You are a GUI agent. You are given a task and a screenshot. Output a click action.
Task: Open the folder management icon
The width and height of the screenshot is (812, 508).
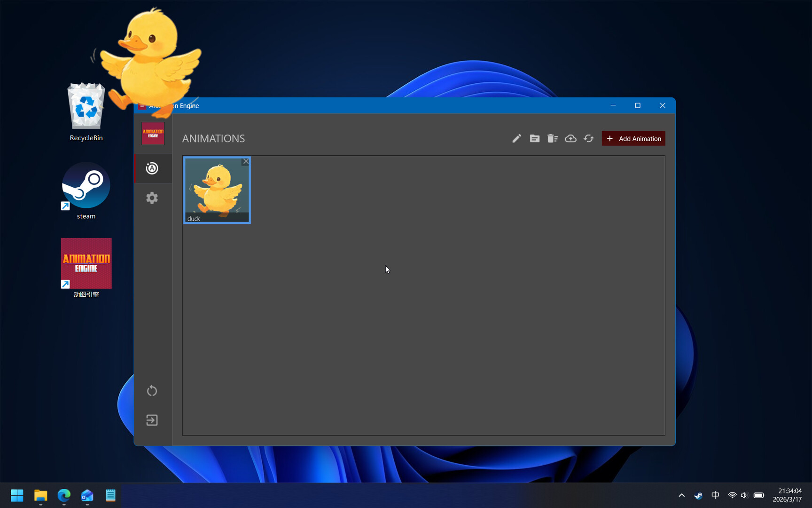point(534,138)
